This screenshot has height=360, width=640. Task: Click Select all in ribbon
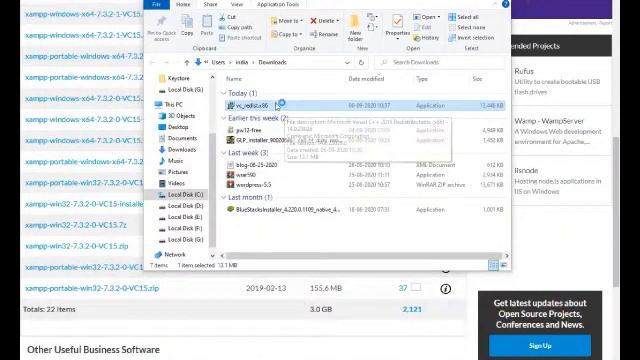tap(463, 17)
